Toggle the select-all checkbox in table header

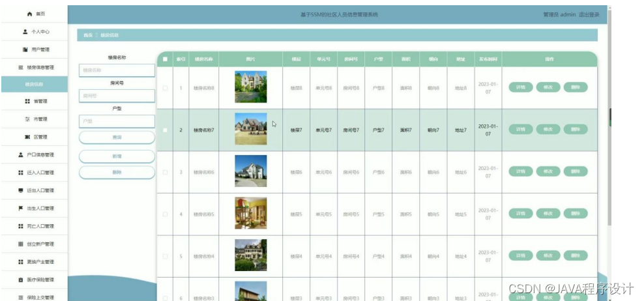click(x=165, y=59)
